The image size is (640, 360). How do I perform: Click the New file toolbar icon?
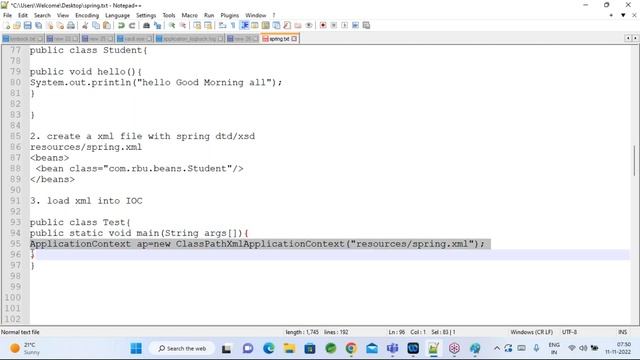[x=7, y=25]
